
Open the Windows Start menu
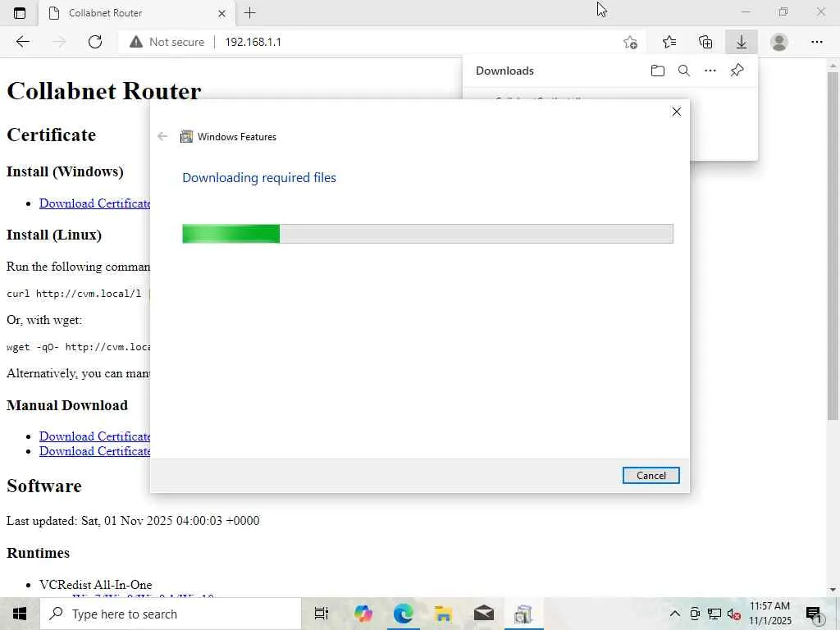pyautogui.click(x=20, y=614)
